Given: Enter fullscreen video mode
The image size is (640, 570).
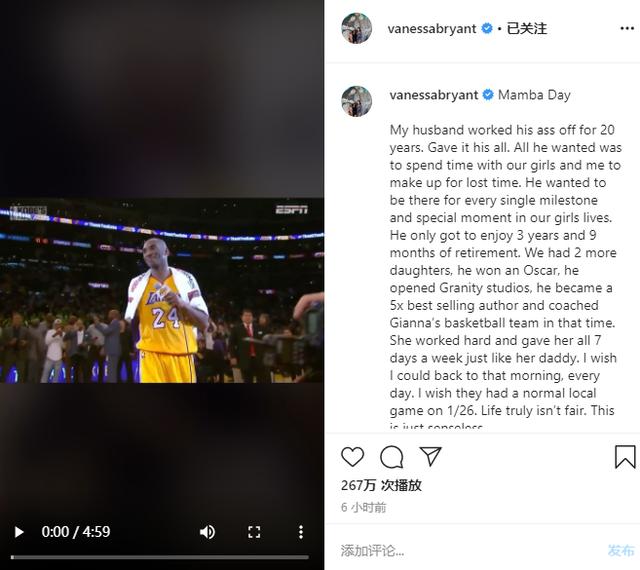Looking at the screenshot, I should [x=254, y=532].
